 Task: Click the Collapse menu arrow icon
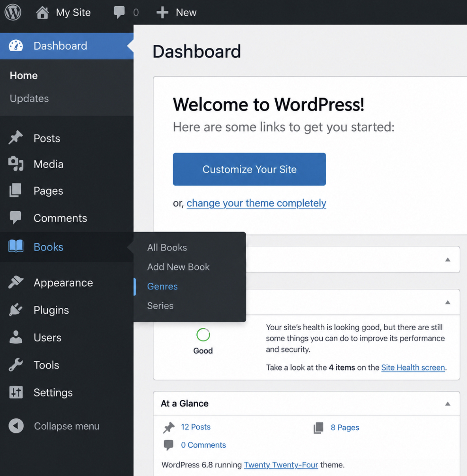[16, 426]
